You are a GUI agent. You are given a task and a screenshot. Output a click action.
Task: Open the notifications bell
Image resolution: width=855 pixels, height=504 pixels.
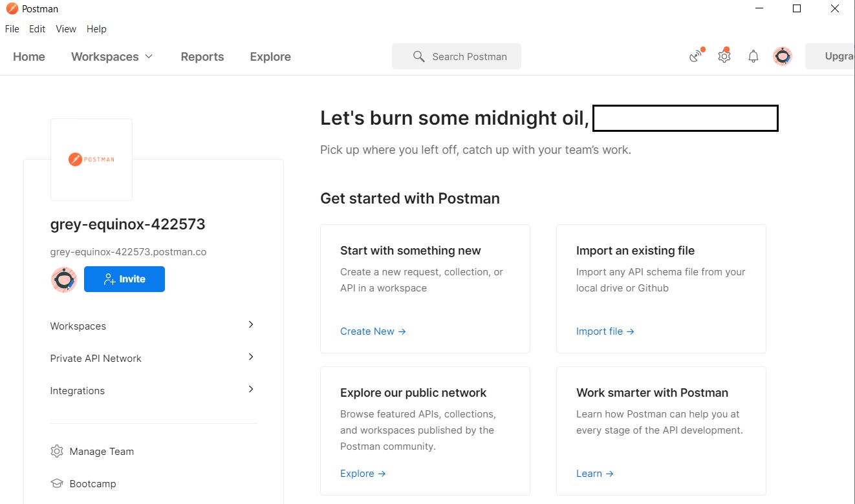753,57
